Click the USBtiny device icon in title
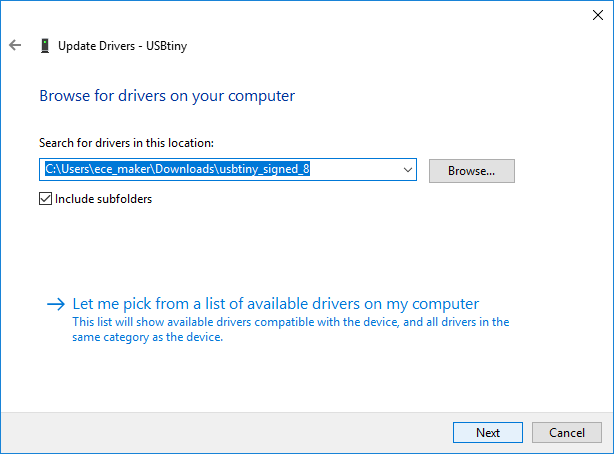This screenshot has width=614, height=454. click(x=44, y=45)
